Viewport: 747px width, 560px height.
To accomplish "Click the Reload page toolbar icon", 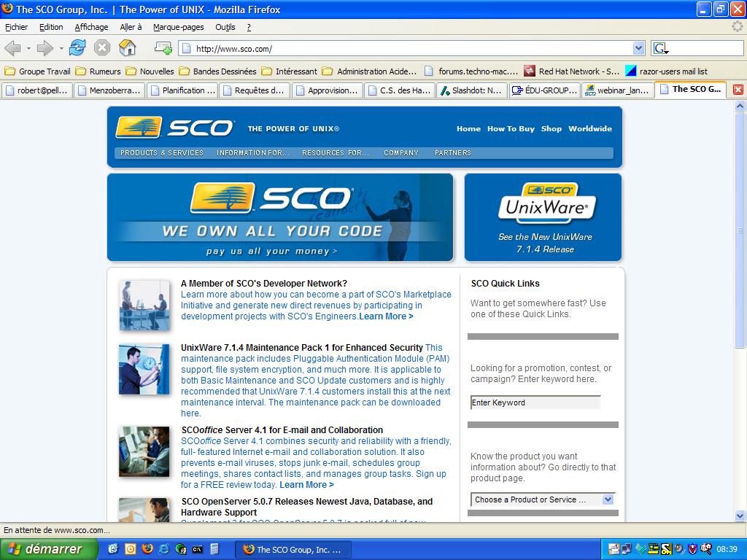I will tap(77, 48).
